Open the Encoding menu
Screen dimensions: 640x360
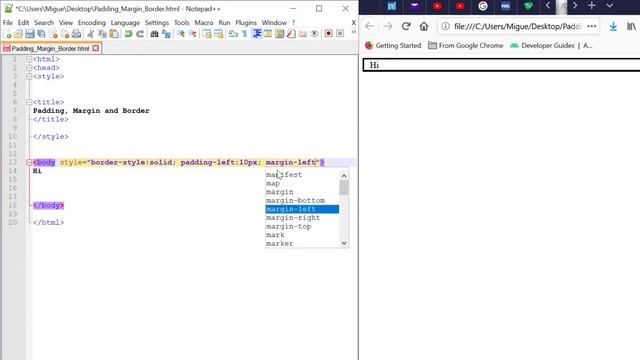(x=91, y=23)
